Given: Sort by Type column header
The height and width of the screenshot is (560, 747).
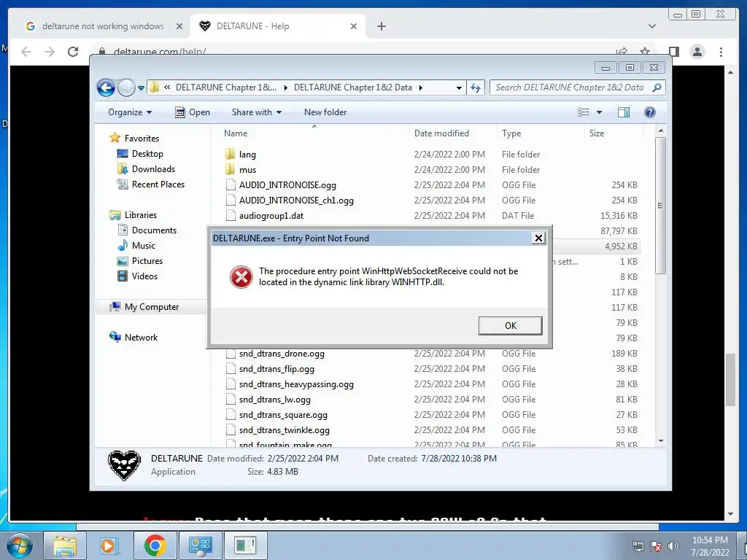Looking at the screenshot, I should tap(511, 133).
